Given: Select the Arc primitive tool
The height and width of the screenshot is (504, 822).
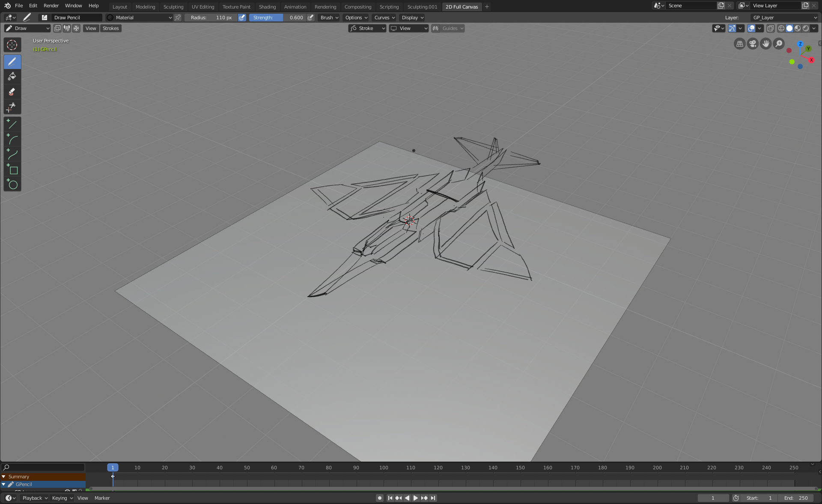Looking at the screenshot, I should (12, 140).
